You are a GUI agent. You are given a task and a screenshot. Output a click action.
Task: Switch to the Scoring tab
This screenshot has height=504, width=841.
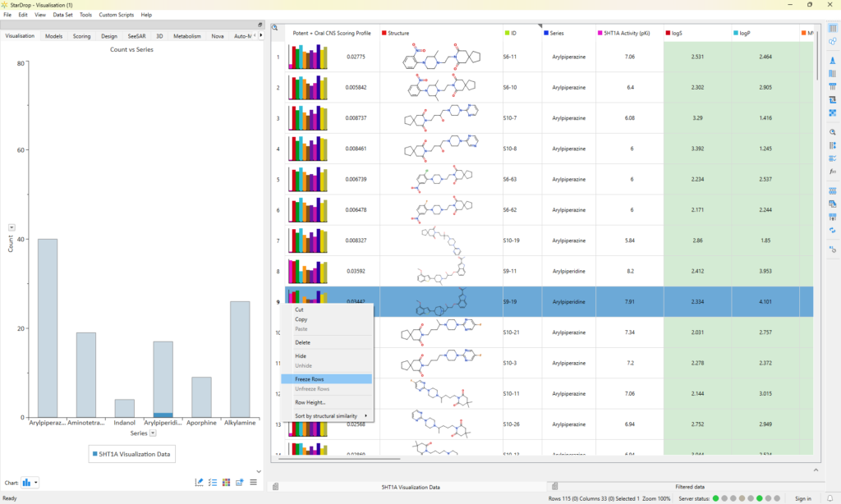click(81, 36)
